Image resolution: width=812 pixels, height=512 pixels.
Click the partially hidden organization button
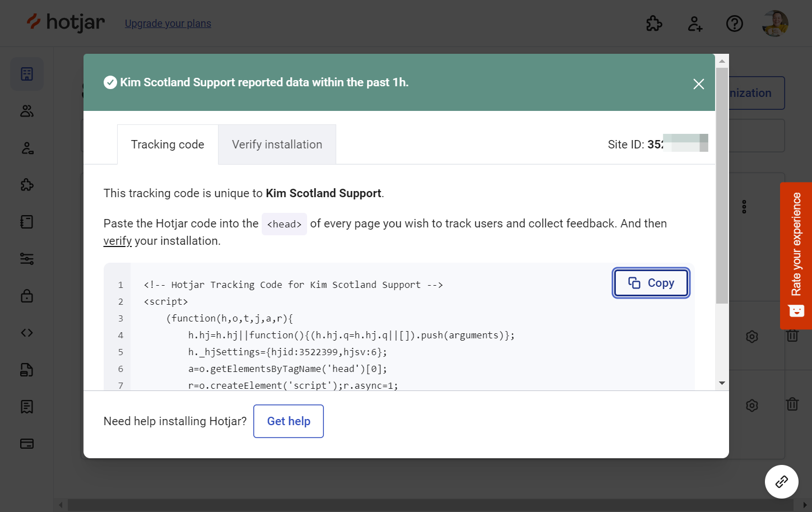(x=757, y=93)
